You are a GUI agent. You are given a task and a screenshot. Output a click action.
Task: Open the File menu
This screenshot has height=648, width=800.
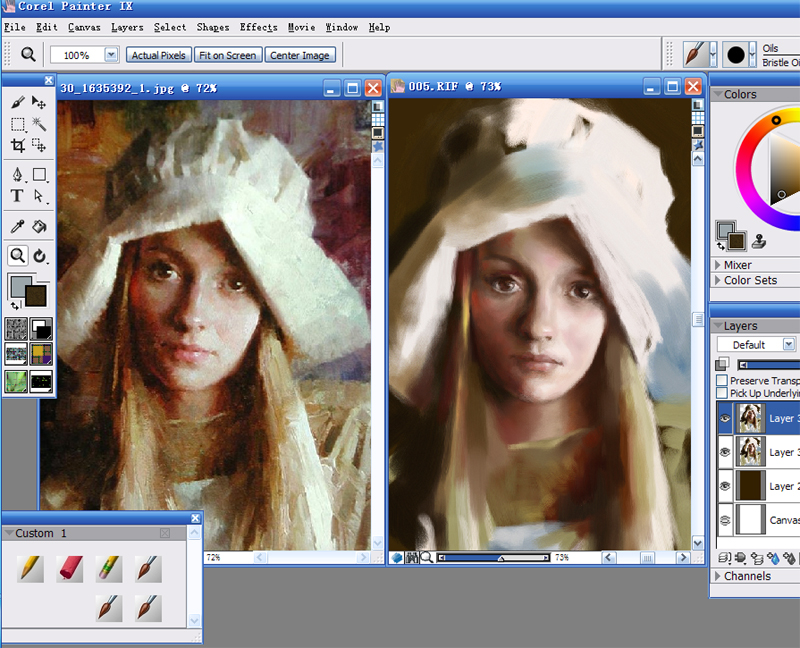(x=15, y=27)
